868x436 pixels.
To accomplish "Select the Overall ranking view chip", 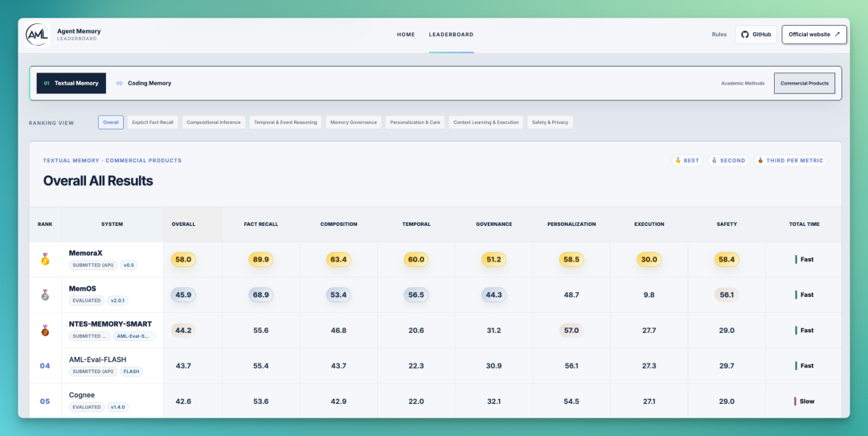I will 111,122.
